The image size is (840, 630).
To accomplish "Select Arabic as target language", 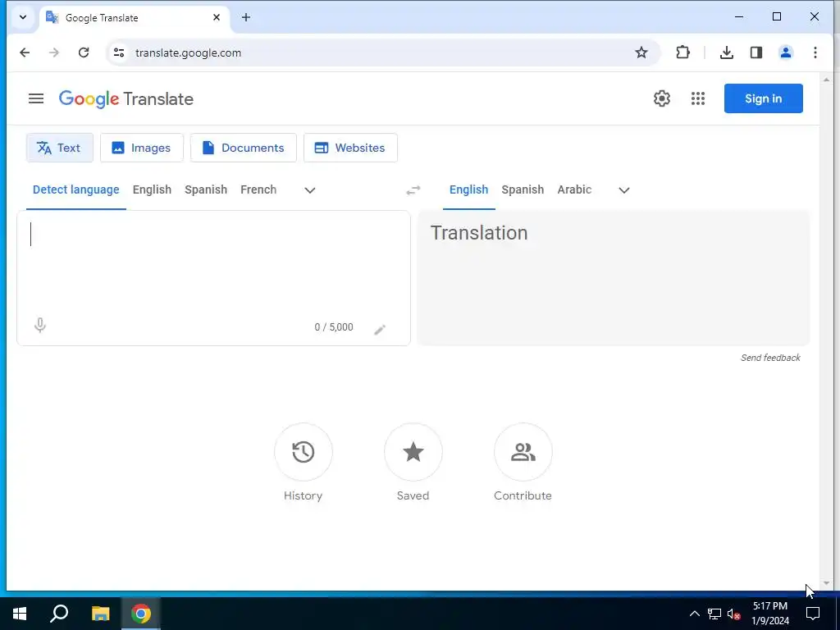I will (574, 189).
